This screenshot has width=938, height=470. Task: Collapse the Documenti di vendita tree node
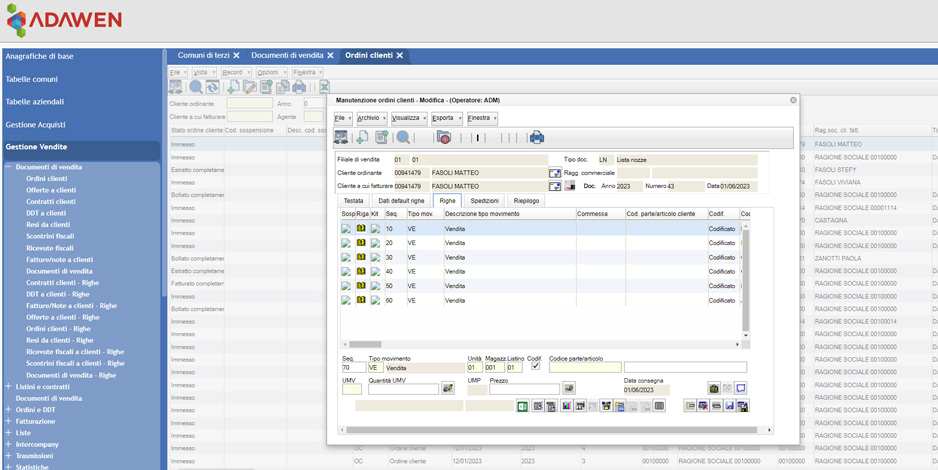(x=8, y=167)
